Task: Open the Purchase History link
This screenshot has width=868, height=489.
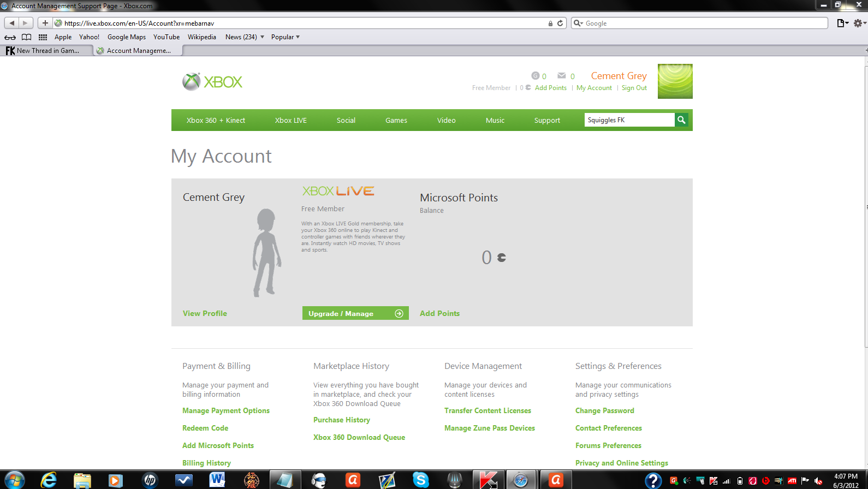Action: tap(342, 420)
